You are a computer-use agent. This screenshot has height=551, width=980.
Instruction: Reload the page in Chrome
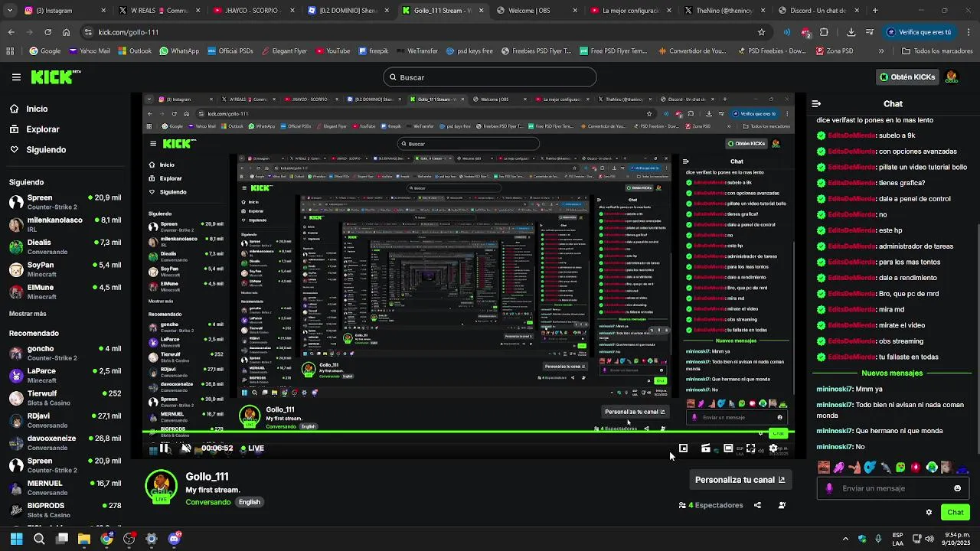(x=47, y=32)
